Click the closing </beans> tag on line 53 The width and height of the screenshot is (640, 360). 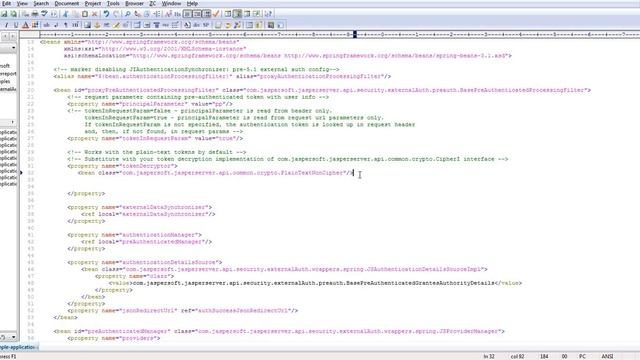(65, 317)
